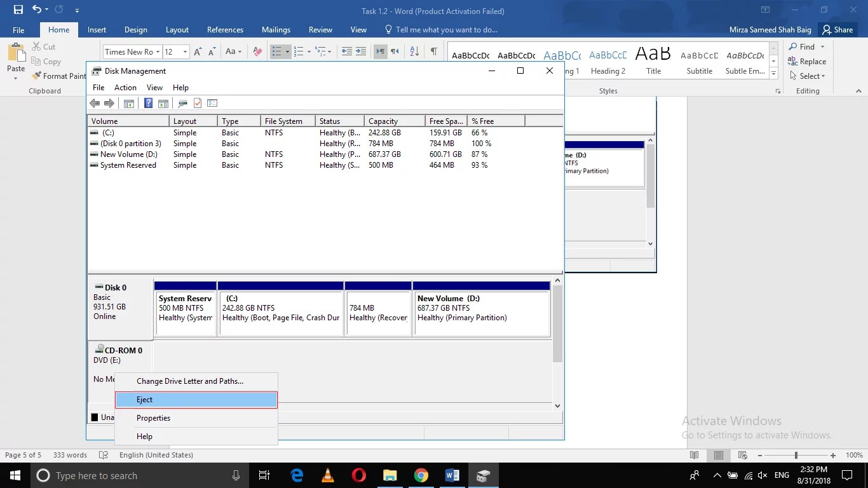Toggle left-to-right text direction
868x488 pixels.
pyautogui.click(x=380, y=51)
